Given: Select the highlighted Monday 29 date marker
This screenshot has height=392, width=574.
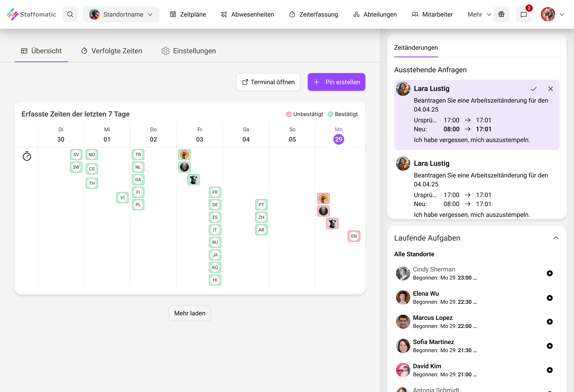Looking at the screenshot, I should pyautogui.click(x=338, y=139).
